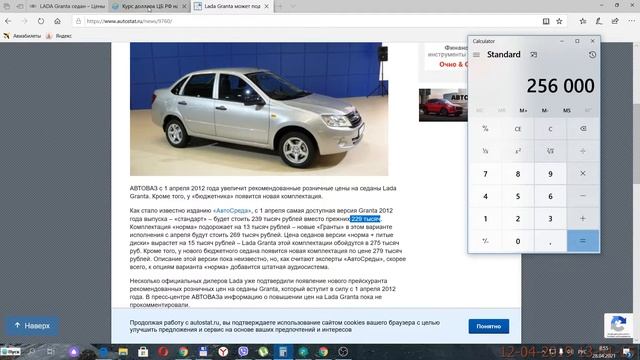Screen dimensions: 640x360
Task: Click the M- memory subtract key
Action: [x=544, y=110]
